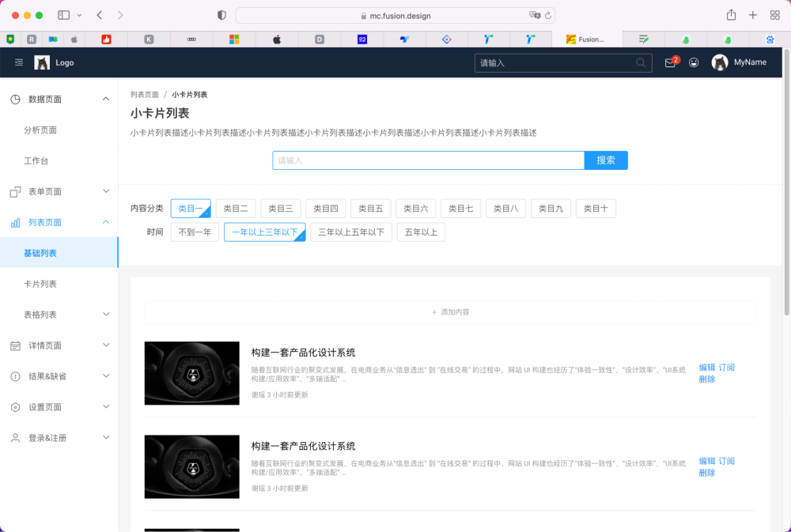This screenshot has width=791, height=532.
Task: Click the bar-chart icon beside 列表页面
Action: pyautogui.click(x=13, y=222)
